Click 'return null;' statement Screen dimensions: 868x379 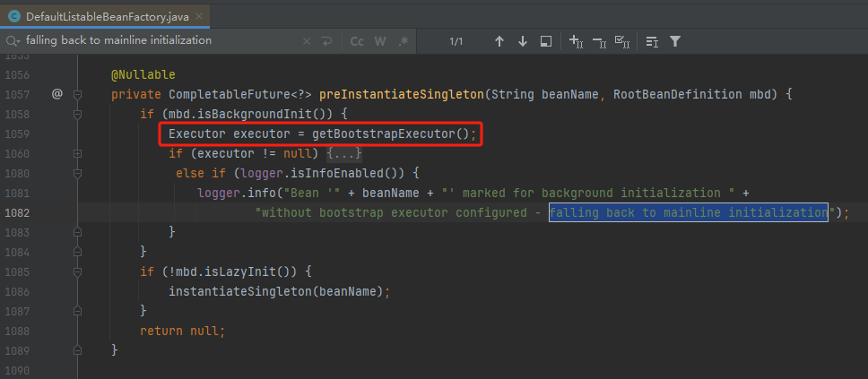click(183, 331)
